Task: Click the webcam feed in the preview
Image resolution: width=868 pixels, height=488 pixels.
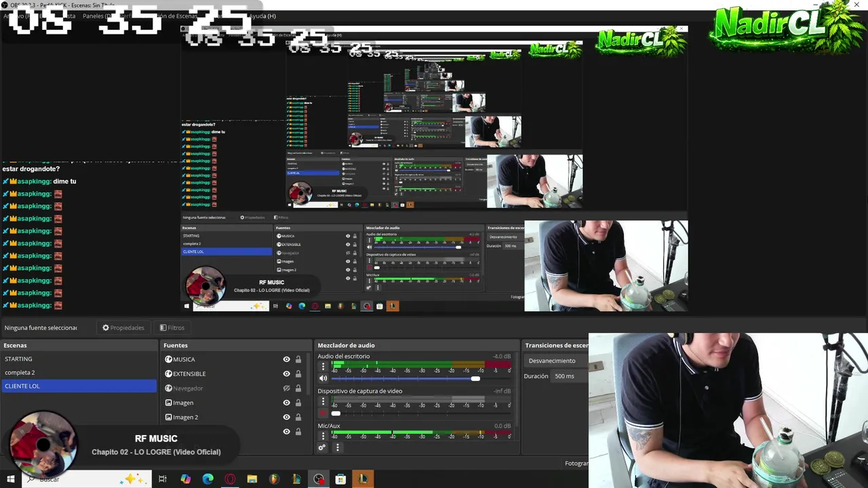Action: click(728, 410)
